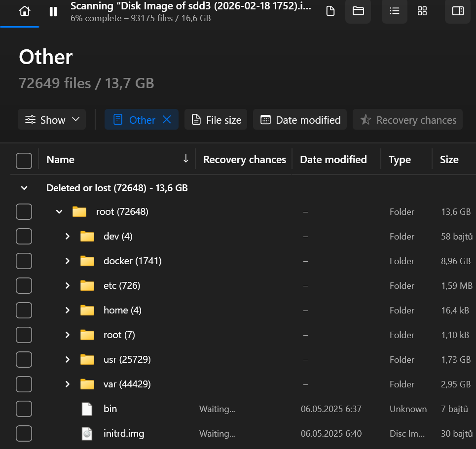Image resolution: width=476 pixels, height=449 pixels.
Task: Check the box for docker folder
Action: 24,261
